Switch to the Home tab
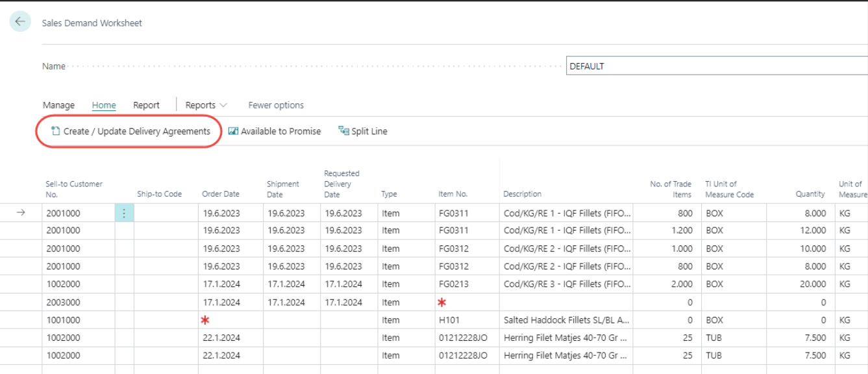Screen dimensions: 868x374 [x=104, y=105]
